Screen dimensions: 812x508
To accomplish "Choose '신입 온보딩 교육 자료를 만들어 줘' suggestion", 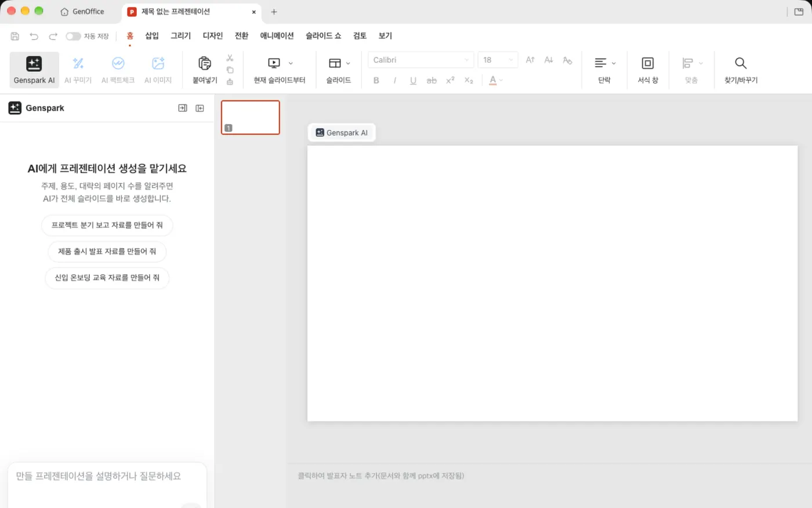I will [107, 278].
